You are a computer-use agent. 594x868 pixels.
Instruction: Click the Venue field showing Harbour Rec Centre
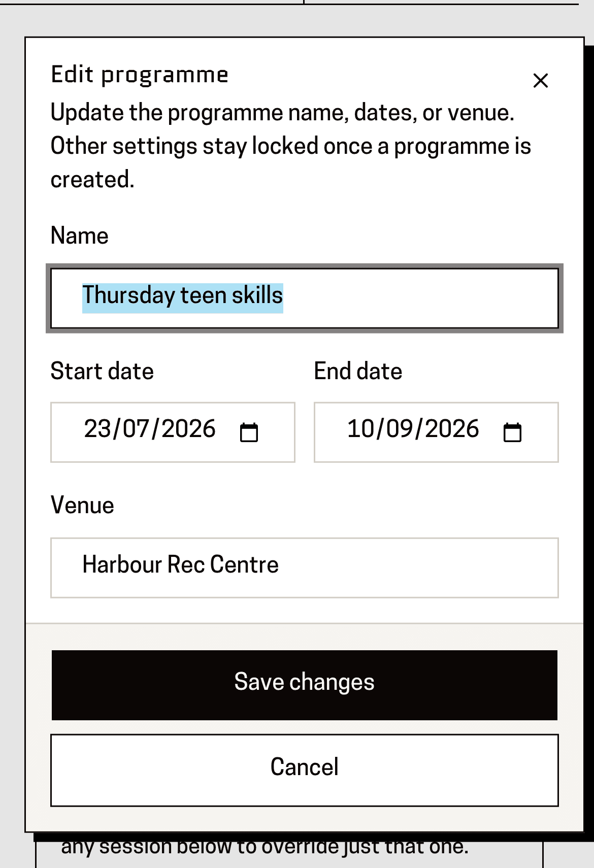tap(305, 567)
